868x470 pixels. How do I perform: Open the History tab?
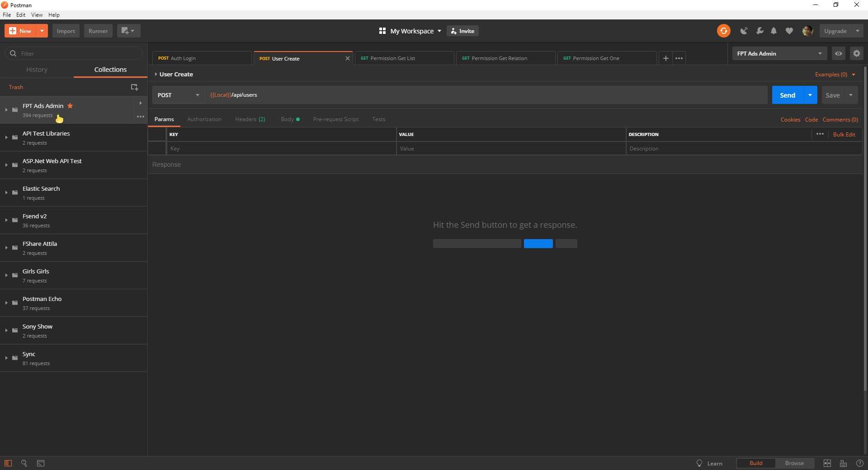coord(37,70)
